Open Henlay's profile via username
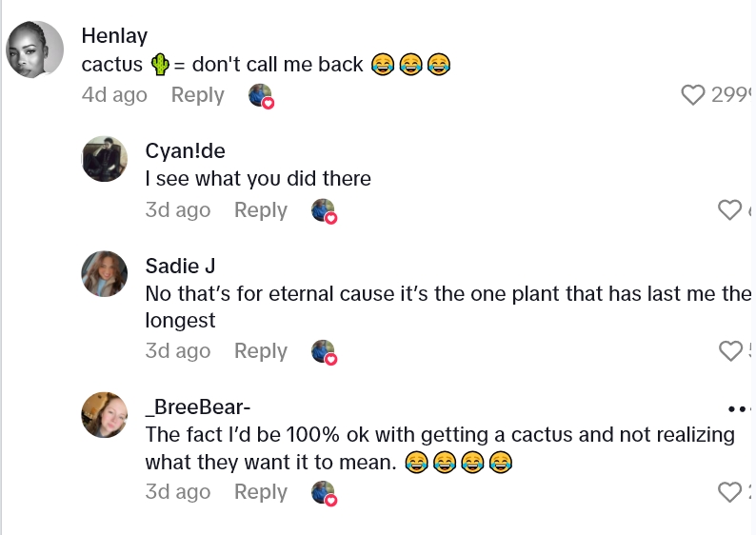The width and height of the screenshot is (756, 535). [114, 36]
